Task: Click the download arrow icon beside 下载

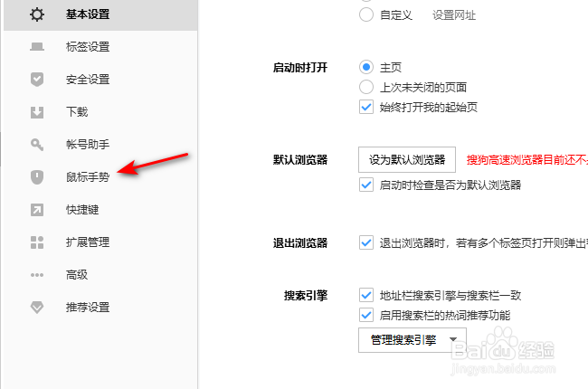Action: 37,112
